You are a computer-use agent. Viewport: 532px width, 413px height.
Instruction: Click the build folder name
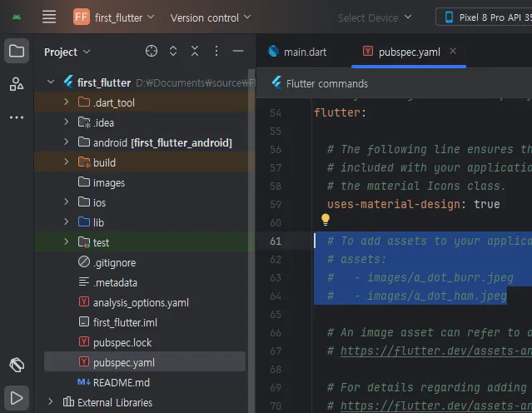click(105, 162)
